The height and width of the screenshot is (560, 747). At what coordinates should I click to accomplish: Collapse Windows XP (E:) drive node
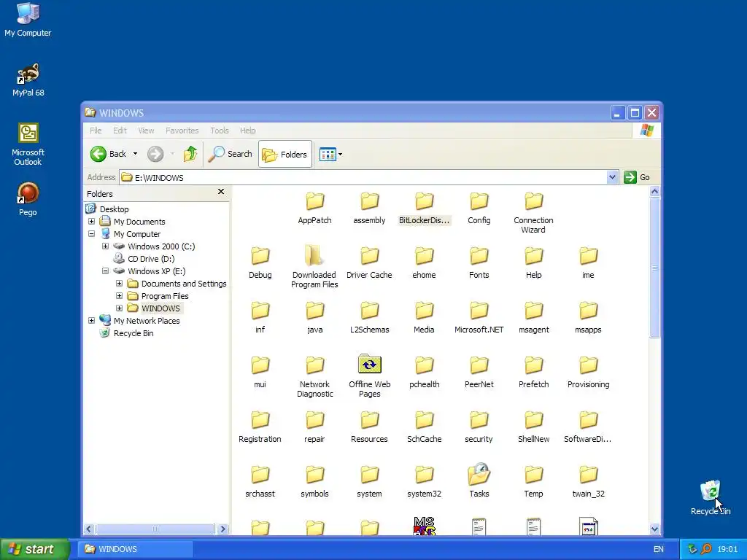105,271
